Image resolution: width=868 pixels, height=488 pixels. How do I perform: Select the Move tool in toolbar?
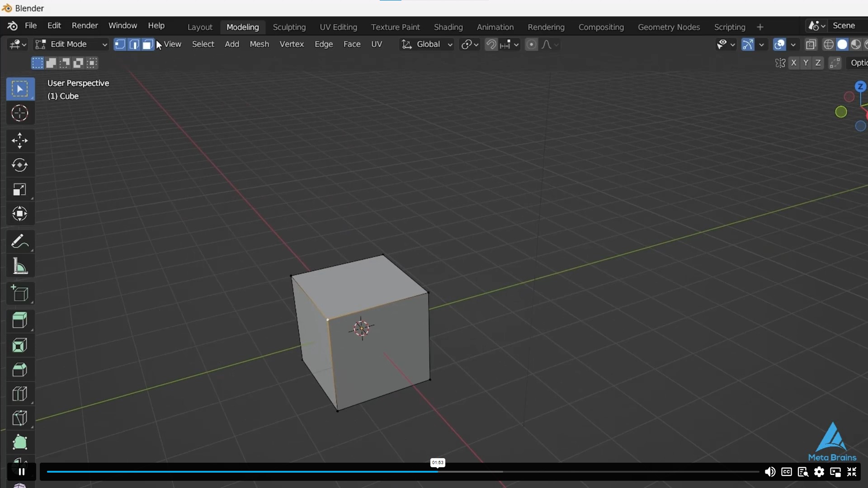(x=19, y=140)
